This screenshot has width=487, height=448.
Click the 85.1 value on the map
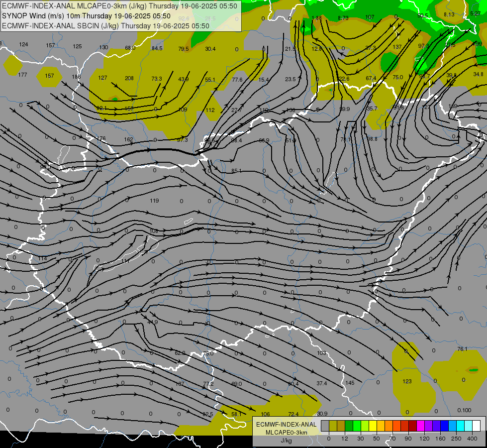click(237, 171)
